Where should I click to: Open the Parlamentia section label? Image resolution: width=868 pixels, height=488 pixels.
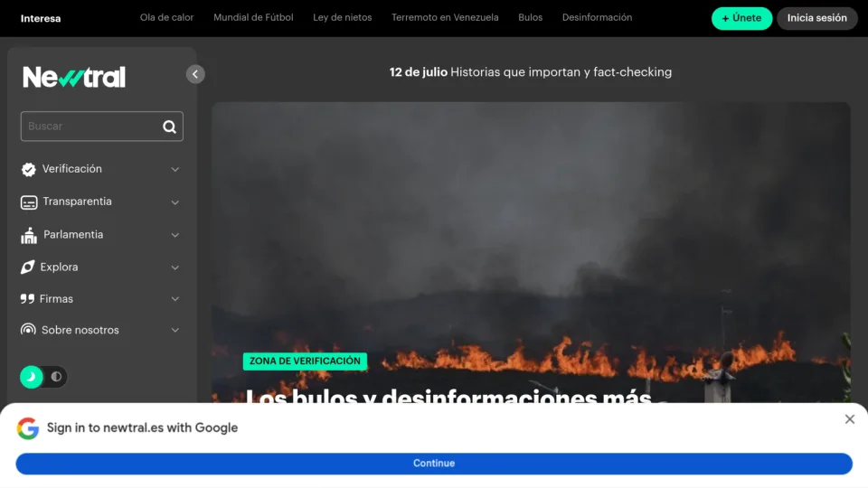click(73, 235)
